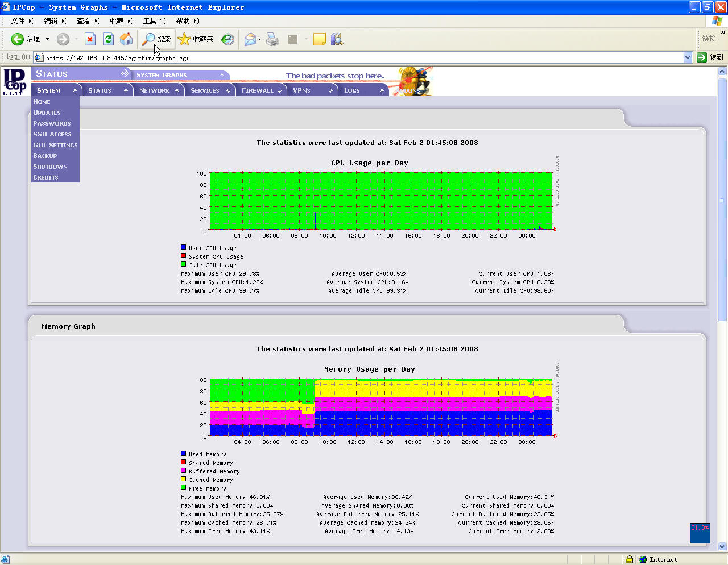Viewport: 728px width, 565px height.
Task: Click the green Go arrow button
Action: coord(702,57)
